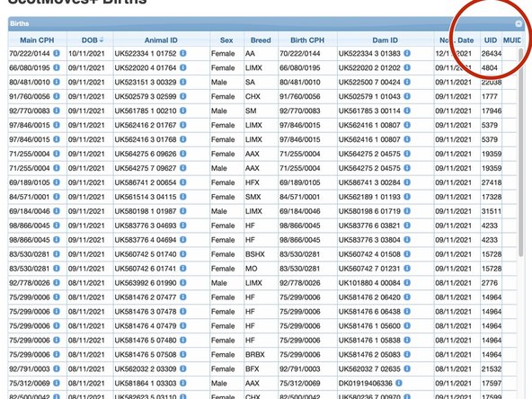Screen dimensions: 532x399
Task: Open info icon beside Animal UK564275 6 09626
Action: (183, 154)
